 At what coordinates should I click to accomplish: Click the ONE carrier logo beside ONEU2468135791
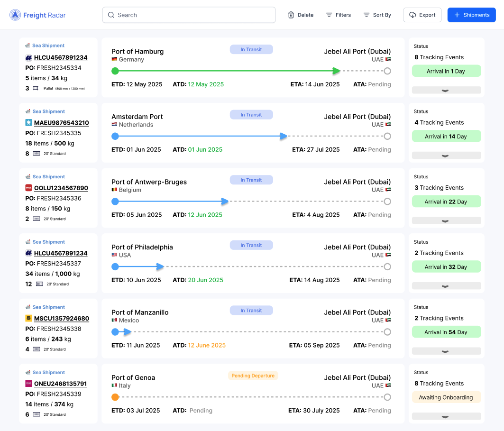[x=28, y=384]
